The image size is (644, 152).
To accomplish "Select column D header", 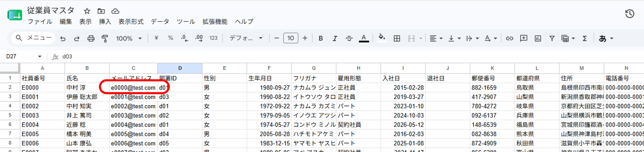I will click(x=180, y=68).
